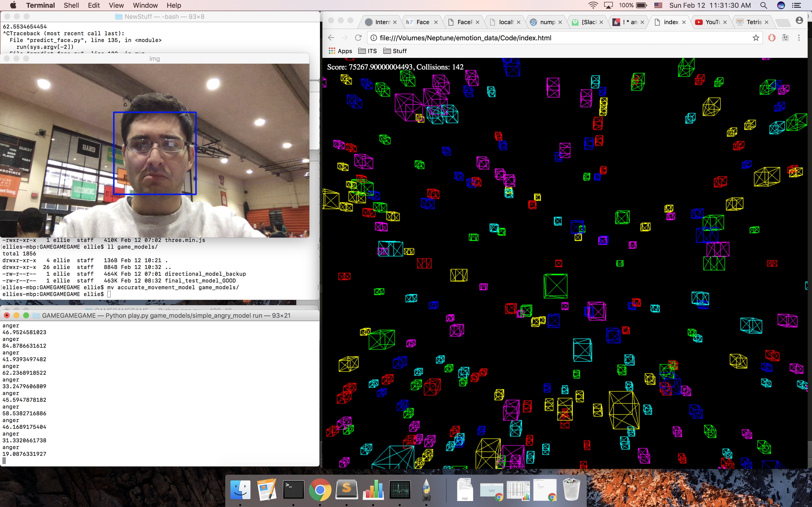Open the Chrome three-dot menu
Image resolution: width=812 pixels, height=507 pixels.
(799, 38)
